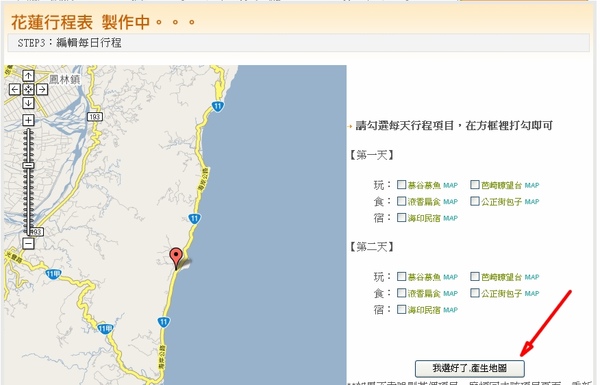
Task: Click Day 2 海印民宿 green label
Action: 424,310
